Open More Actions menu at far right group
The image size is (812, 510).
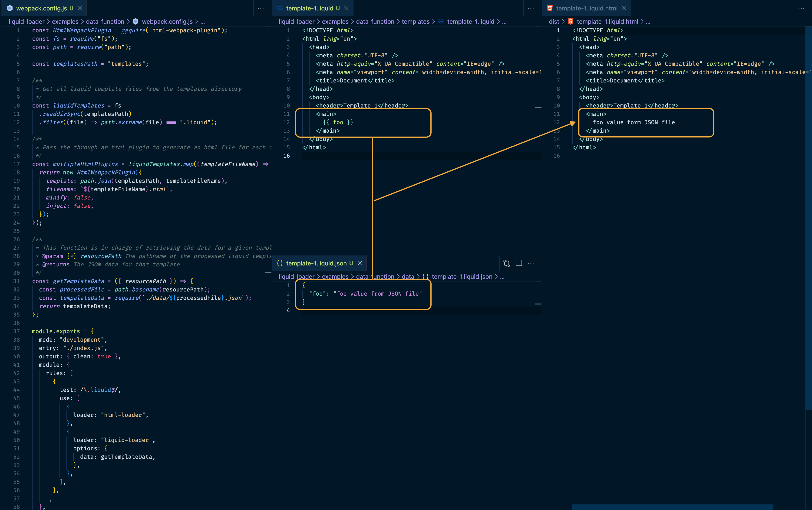click(801, 8)
